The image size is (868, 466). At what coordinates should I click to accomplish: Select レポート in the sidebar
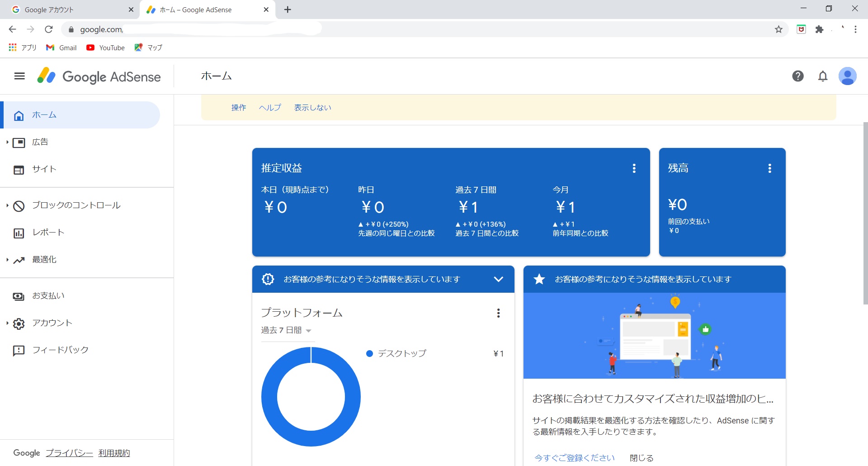[x=48, y=233]
